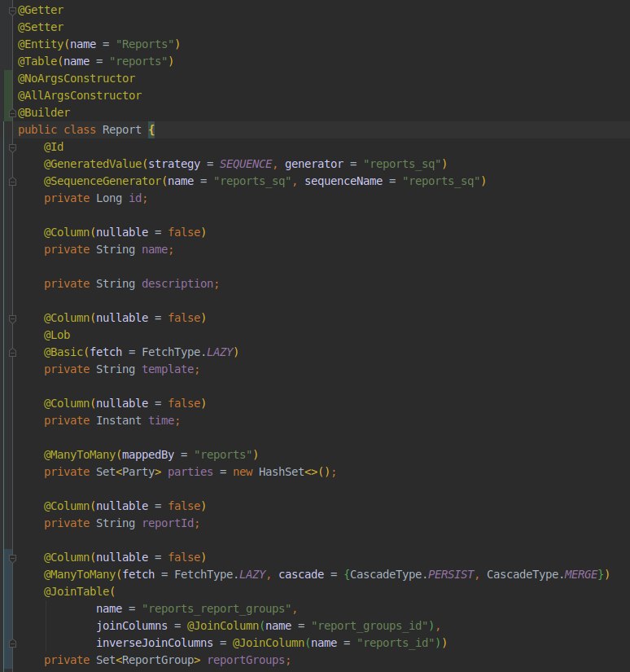The image size is (630, 672).
Task: Click the ReportGroup type
Action: (x=158, y=661)
